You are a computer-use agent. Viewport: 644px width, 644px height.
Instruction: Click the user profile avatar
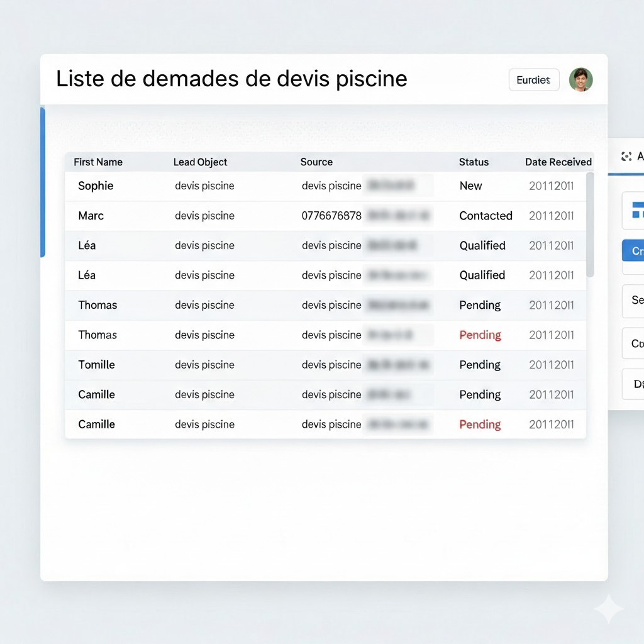pos(580,80)
